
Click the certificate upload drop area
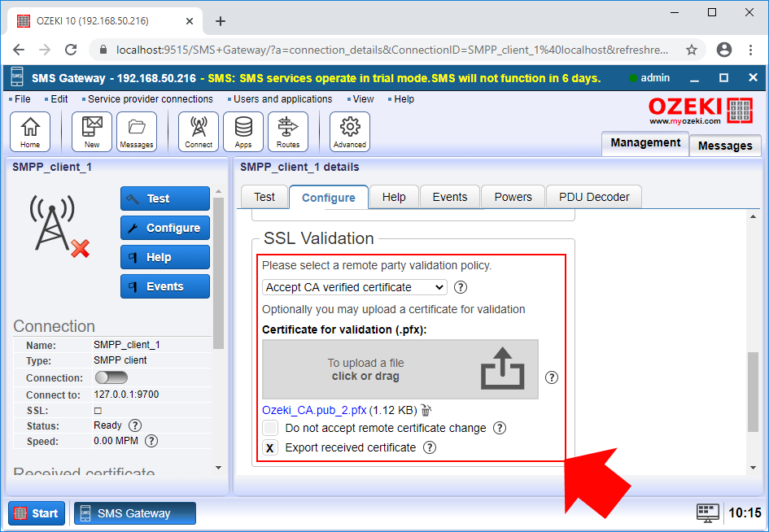pyautogui.click(x=400, y=369)
